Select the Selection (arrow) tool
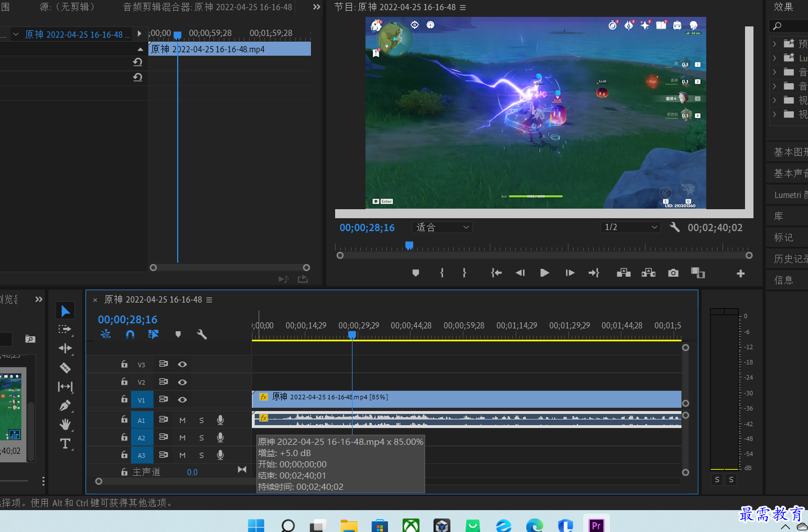 coord(65,310)
